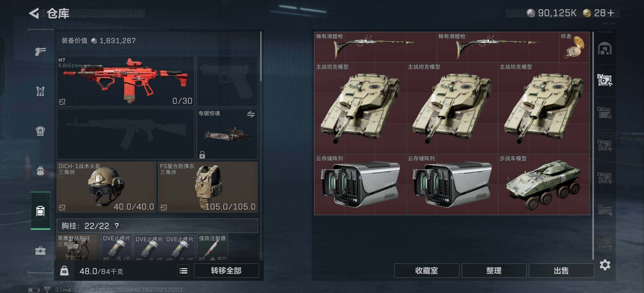Click the 转移全部 transfer all button

tap(226, 271)
